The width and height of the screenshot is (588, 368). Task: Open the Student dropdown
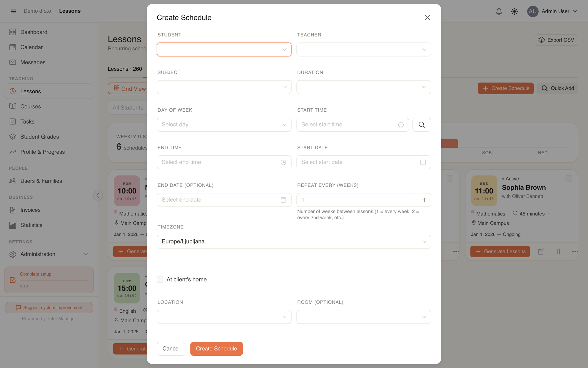click(224, 49)
